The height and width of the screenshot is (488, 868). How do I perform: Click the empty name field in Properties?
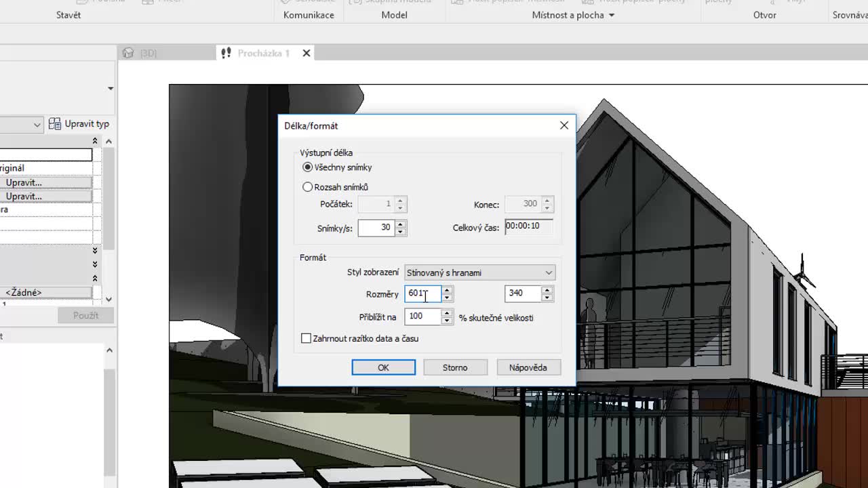46,155
